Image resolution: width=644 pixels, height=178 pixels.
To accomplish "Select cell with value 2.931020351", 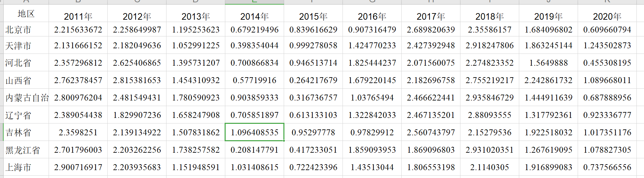I will 490,150.
